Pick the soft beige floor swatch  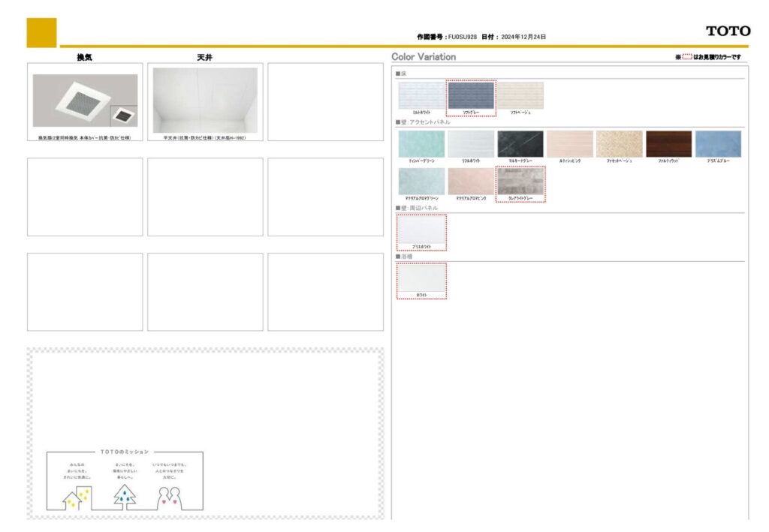(x=520, y=95)
